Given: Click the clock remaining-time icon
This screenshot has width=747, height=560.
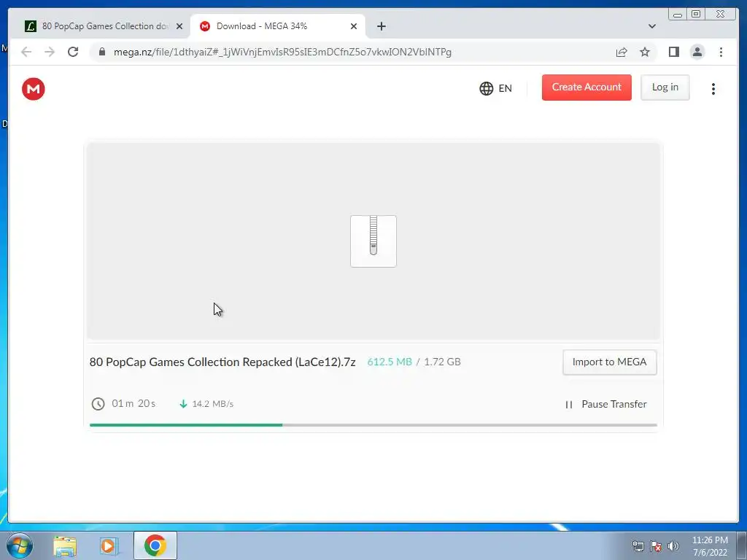Looking at the screenshot, I should [x=98, y=404].
